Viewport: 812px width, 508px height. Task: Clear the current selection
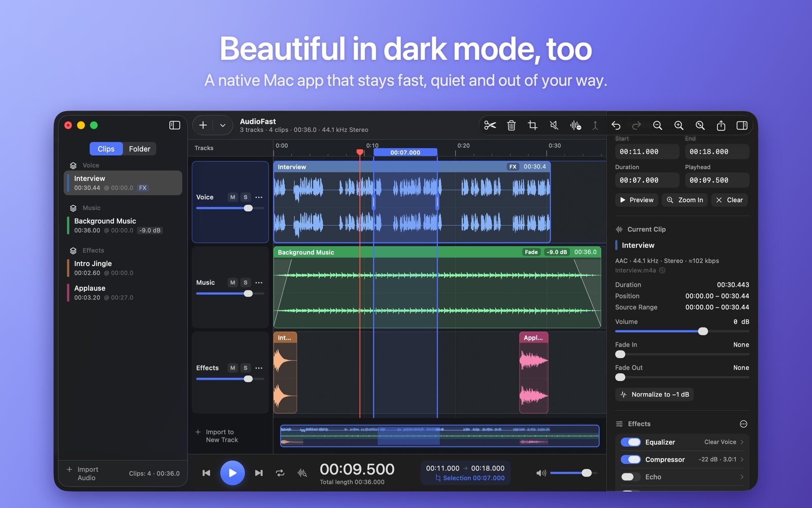(729, 200)
